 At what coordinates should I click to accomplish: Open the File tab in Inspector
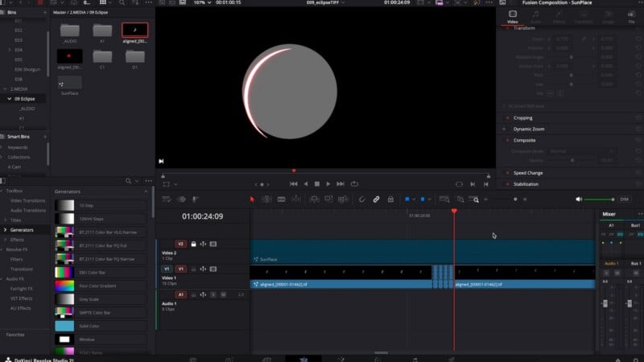[631, 17]
